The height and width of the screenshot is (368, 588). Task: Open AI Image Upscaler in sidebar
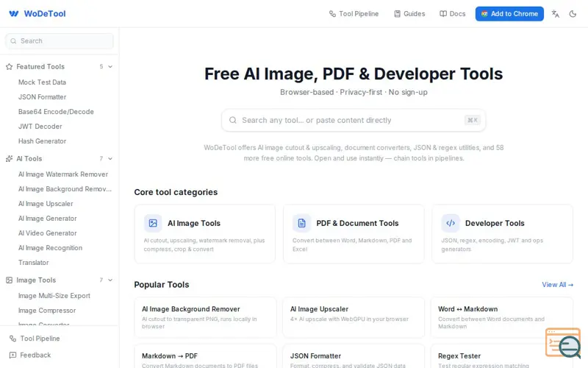(x=46, y=204)
